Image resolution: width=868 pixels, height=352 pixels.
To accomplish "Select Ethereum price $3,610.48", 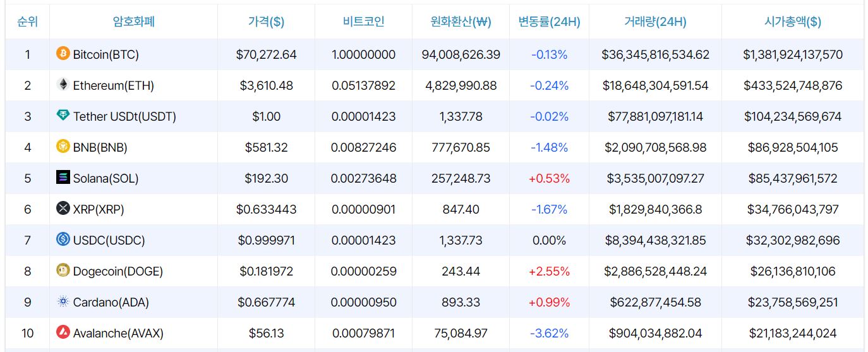I will click(x=267, y=85).
